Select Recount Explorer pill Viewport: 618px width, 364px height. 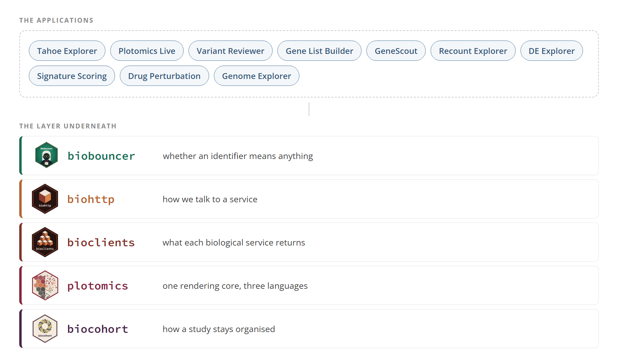[x=473, y=51]
